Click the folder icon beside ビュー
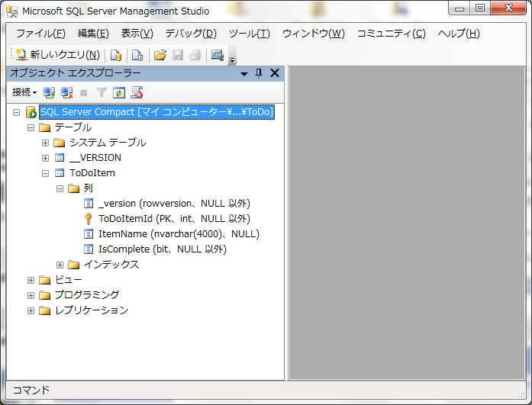Viewport: 532px width, 405px height. click(x=44, y=280)
